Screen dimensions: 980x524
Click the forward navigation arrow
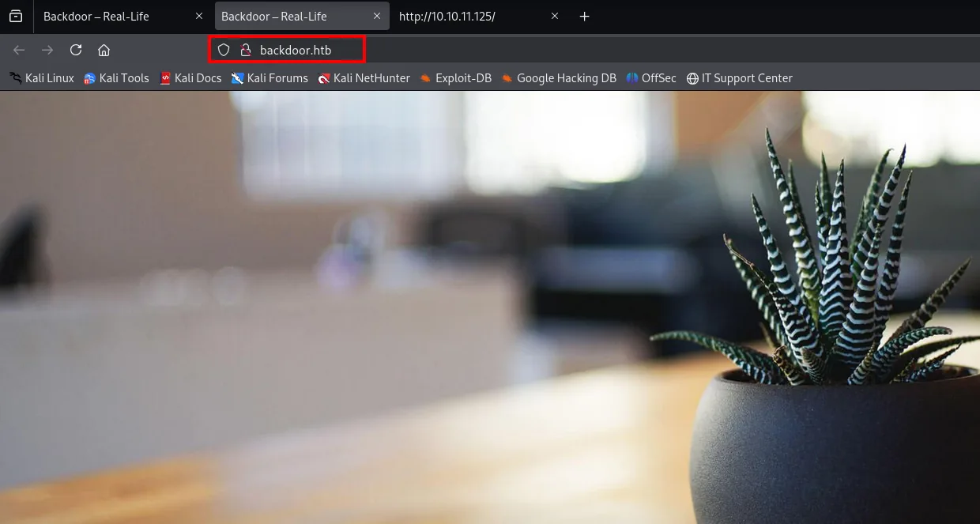(47, 50)
